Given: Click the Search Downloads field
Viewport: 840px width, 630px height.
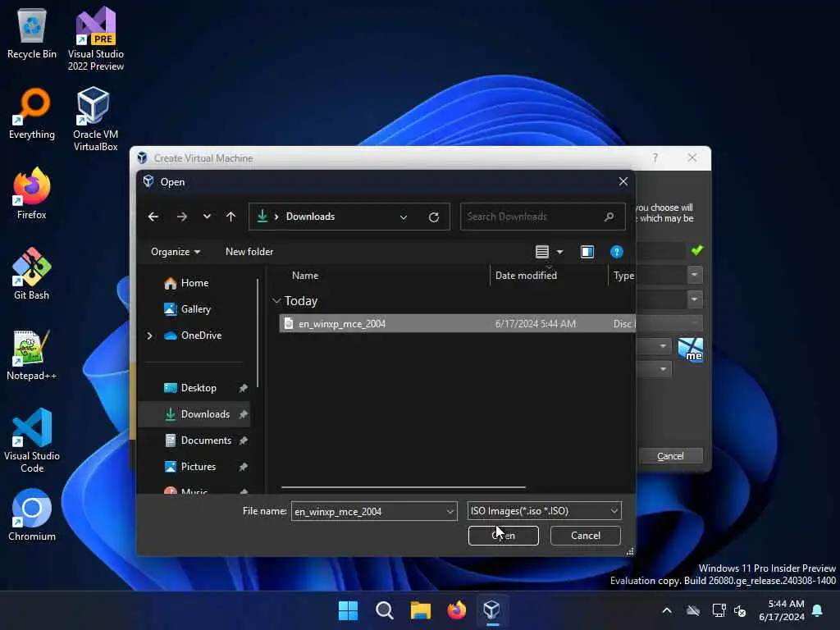Looking at the screenshot, I should [542, 217].
